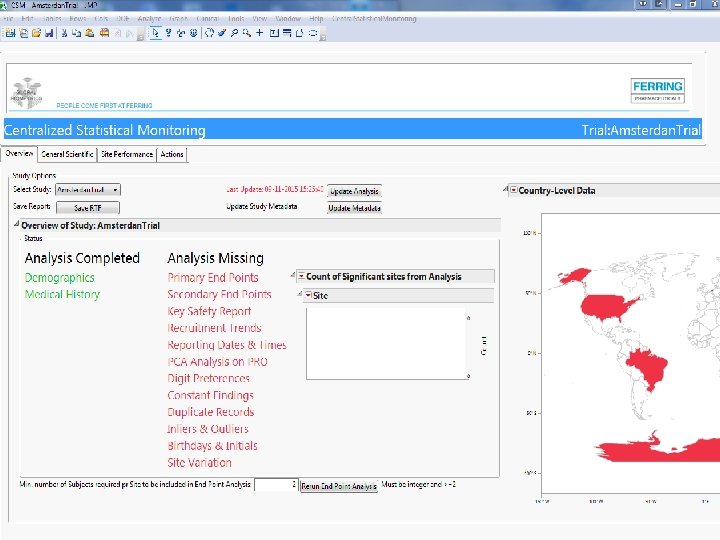Click Rerun End Point Analysis button

point(338,486)
